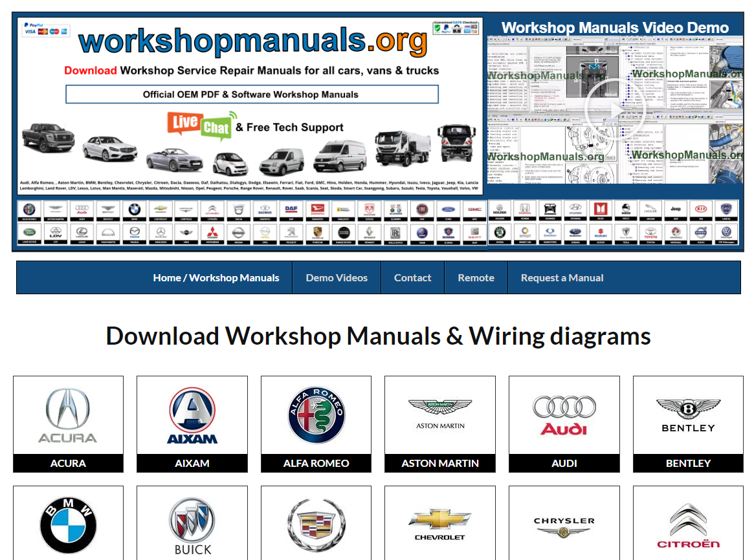This screenshot has height=560, width=754.
Task: Open the Aixam manuals card
Action: click(192, 424)
